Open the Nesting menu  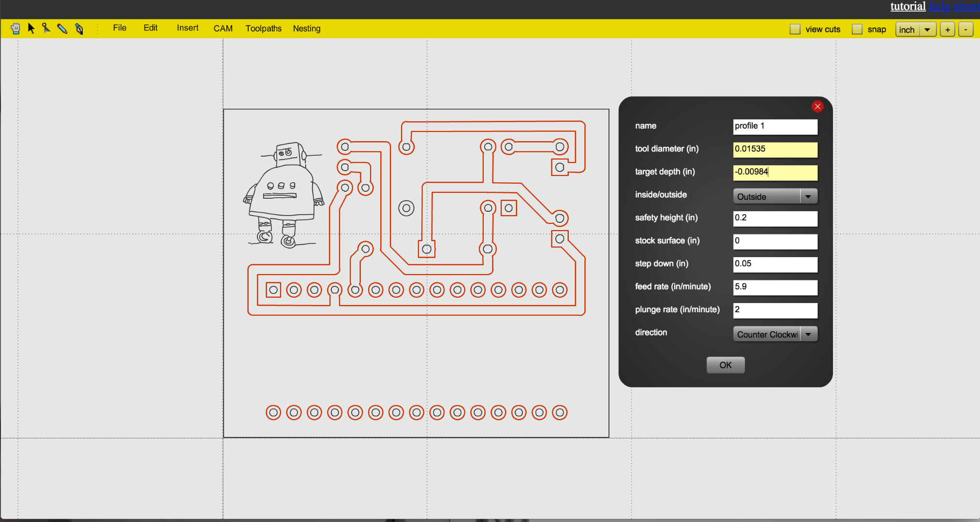coord(307,29)
